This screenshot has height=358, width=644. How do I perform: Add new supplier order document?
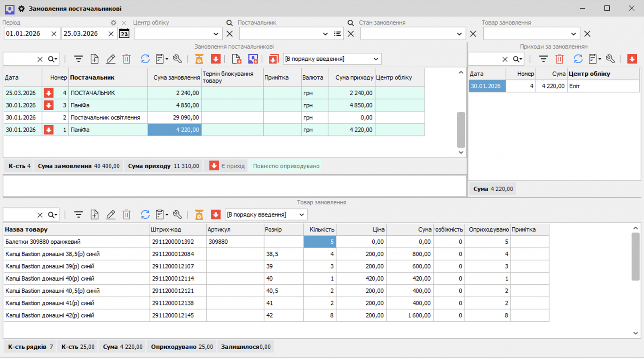95,59
